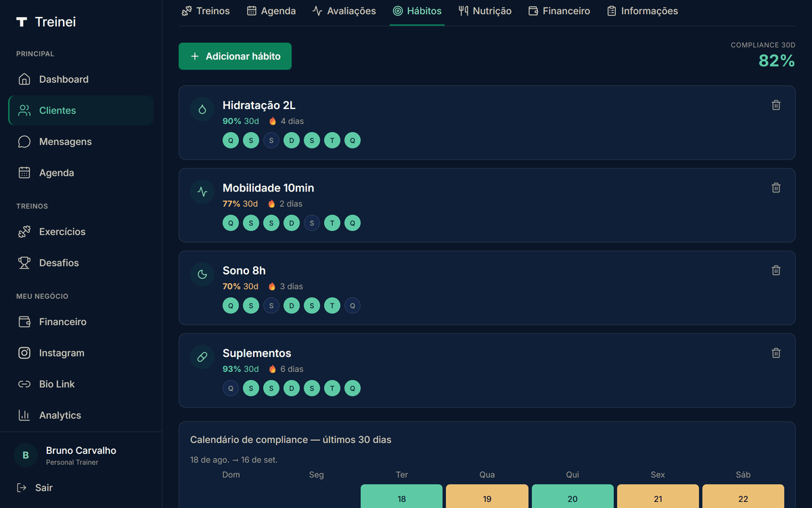
Task: Toggle the T day for Sono 8h
Action: click(x=332, y=305)
